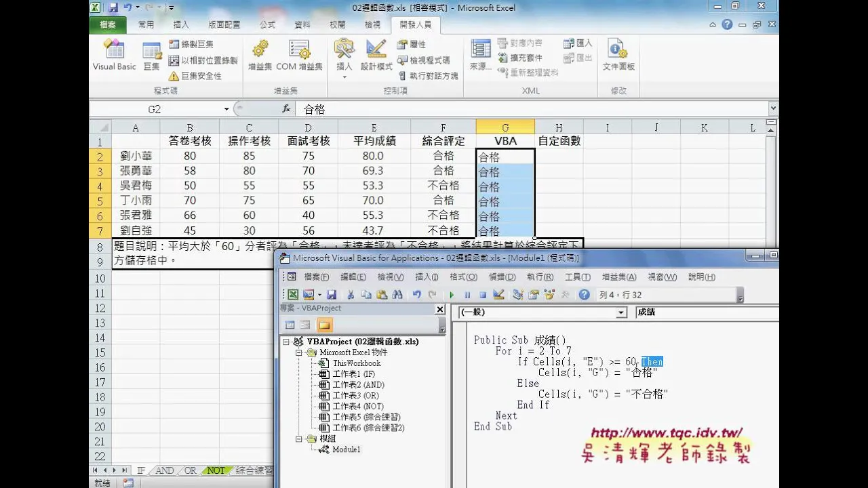Image resolution: width=868 pixels, height=488 pixels.
Task: Select cell E2 with value 80.0
Action: click(374, 157)
